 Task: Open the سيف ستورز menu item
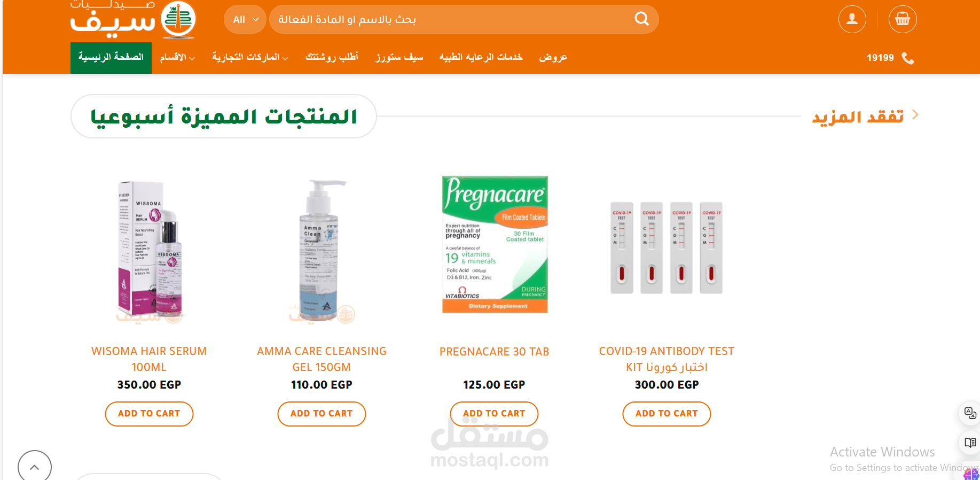tap(399, 57)
